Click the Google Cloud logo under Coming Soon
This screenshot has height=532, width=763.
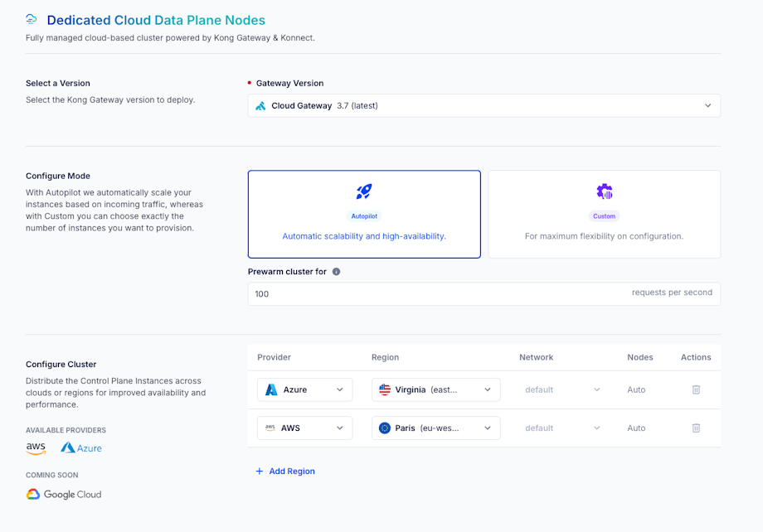63,494
